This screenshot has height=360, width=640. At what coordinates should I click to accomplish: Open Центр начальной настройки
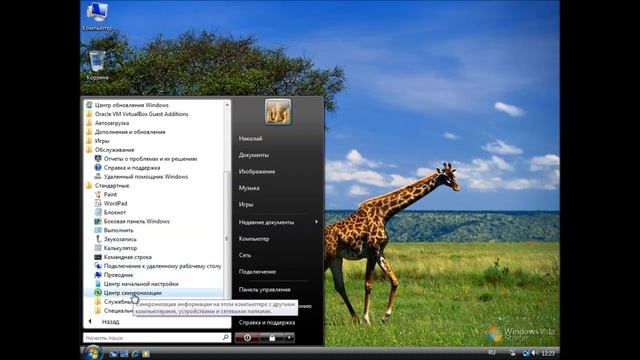[137, 284]
